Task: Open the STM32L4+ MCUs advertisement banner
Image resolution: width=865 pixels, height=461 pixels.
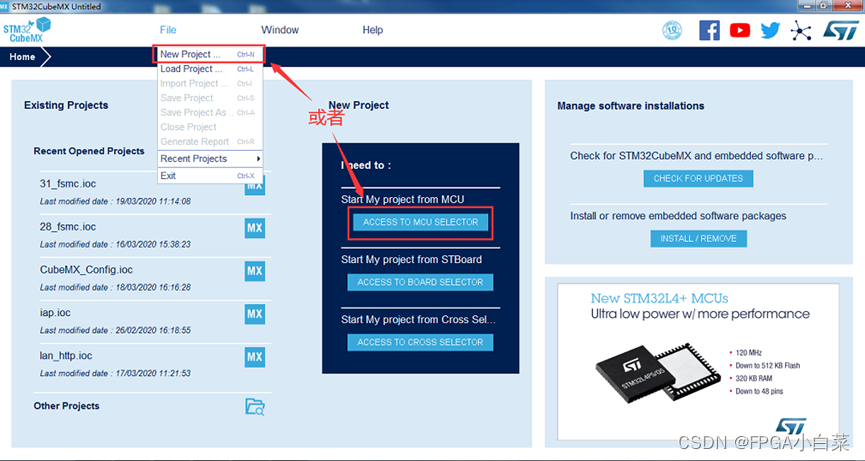Action: click(x=698, y=361)
